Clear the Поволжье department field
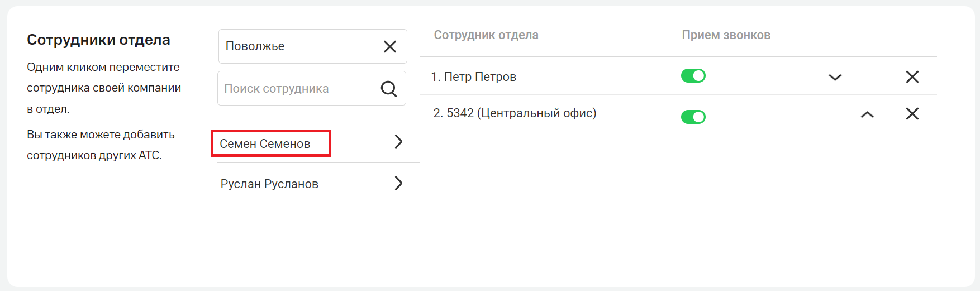The image size is (980, 292). point(390,46)
